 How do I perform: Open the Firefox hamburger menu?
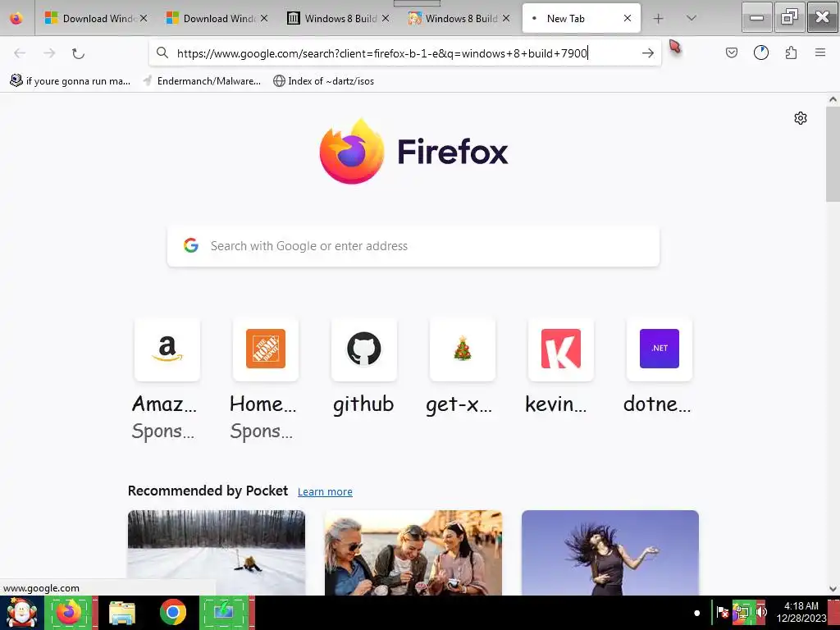tap(820, 52)
